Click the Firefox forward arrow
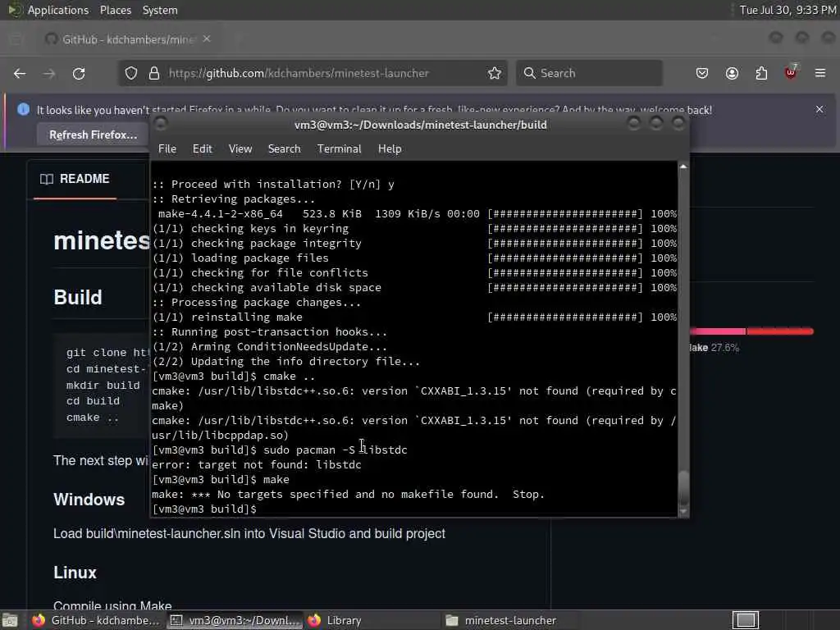Screen dimensions: 840x630 click(x=49, y=73)
